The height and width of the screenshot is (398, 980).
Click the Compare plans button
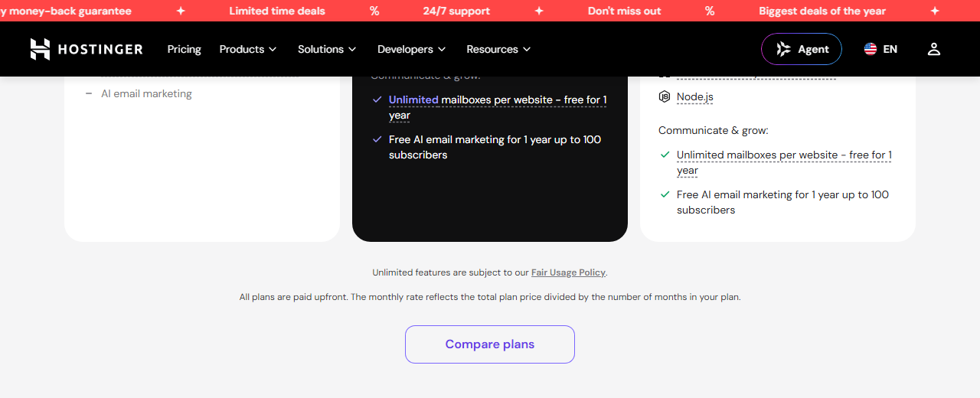pos(490,344)
